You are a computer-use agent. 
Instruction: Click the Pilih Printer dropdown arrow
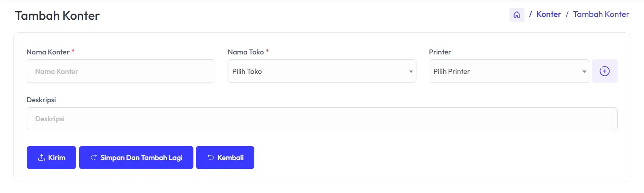[x=584, y=72]
